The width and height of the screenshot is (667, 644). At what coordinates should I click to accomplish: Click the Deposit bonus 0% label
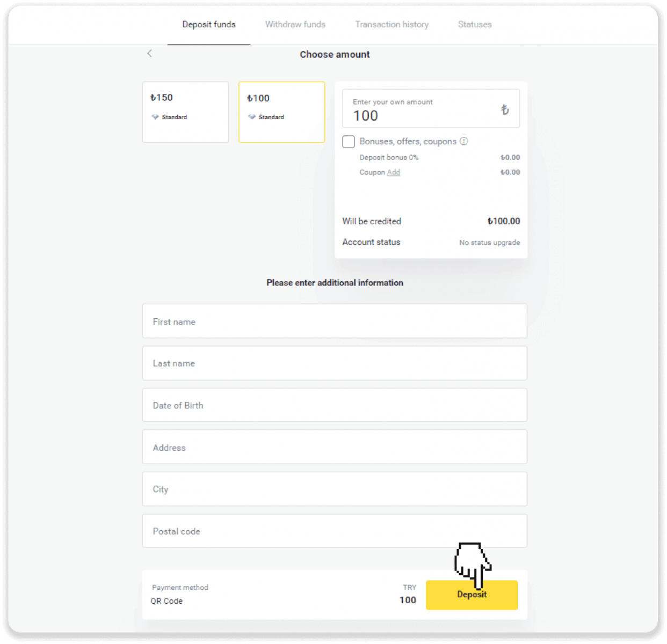tap(389, 157)
